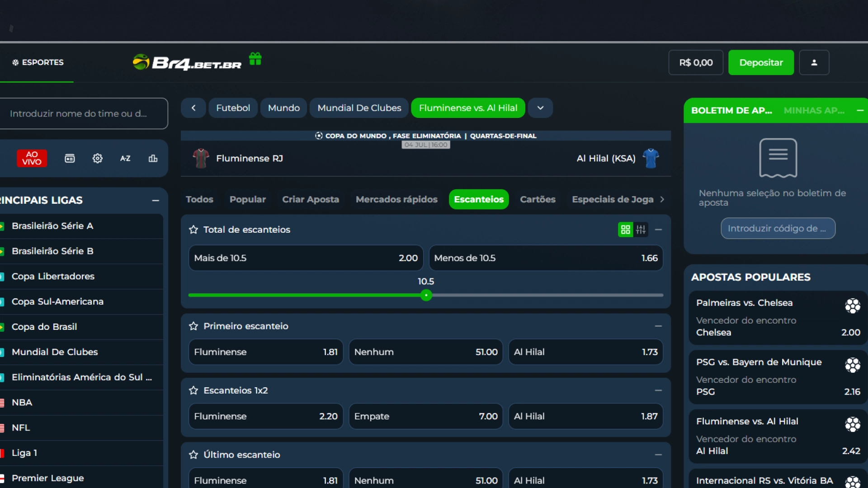This screenshot has height=488, width=868.
Task: Toggle the grid view for Total de escanteios
Action: [x=625, y=230]
